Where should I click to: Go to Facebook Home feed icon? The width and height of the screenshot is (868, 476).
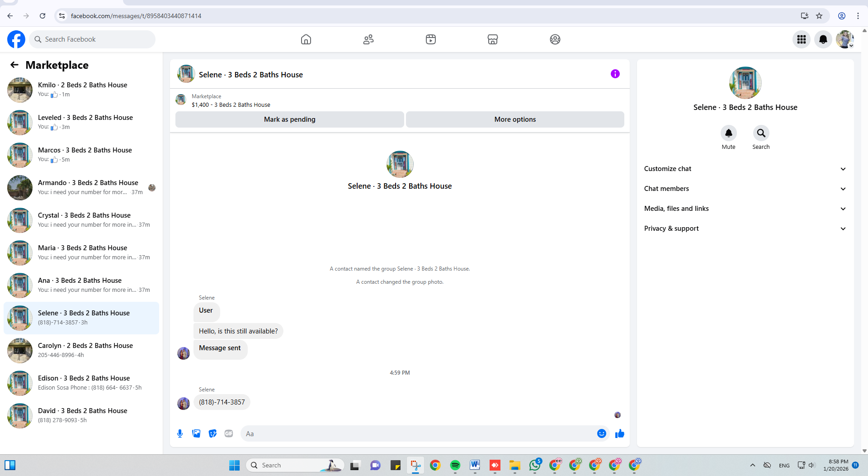[306, 39]
